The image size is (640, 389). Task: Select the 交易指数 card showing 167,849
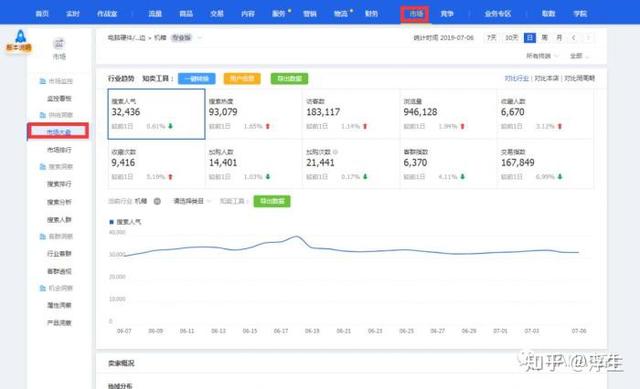point(545,164)
